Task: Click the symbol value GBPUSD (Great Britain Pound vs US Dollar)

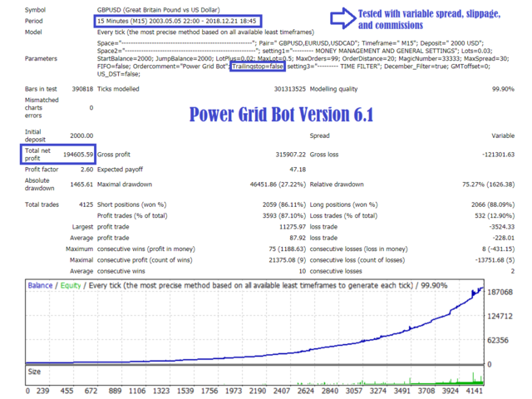Action: [159, 10]
